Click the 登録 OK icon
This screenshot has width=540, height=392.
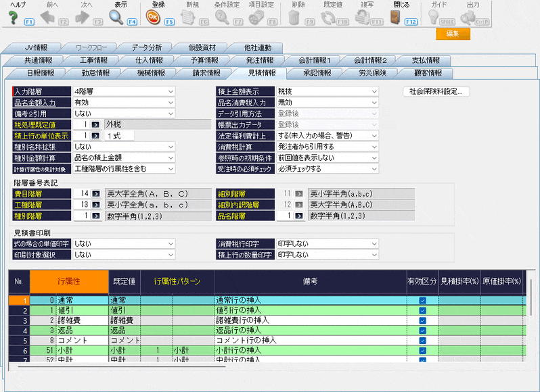tap(152, 17)
